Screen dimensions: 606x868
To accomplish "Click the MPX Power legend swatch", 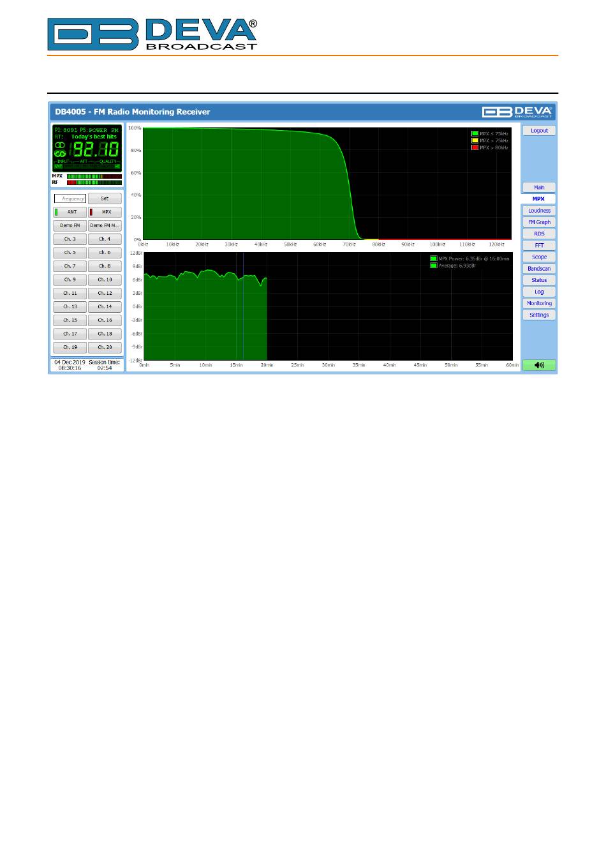I will pyautogui.click(x=434, y=258).
